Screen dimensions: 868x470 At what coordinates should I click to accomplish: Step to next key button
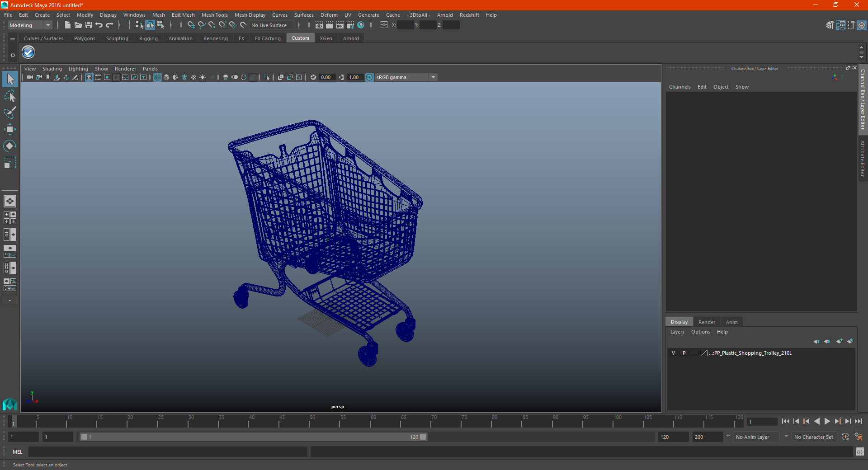(837, 421)
